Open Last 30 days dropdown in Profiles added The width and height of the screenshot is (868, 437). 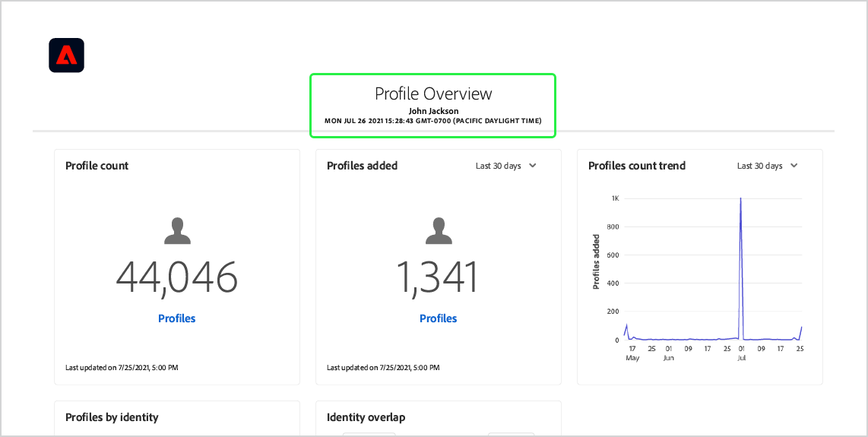505,166
